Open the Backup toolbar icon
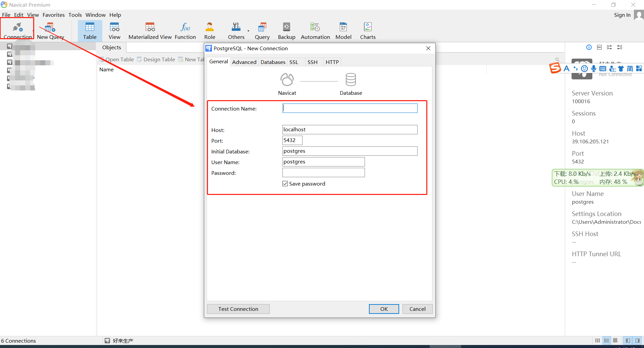This screenshot has height=348, width=644. 286,30
